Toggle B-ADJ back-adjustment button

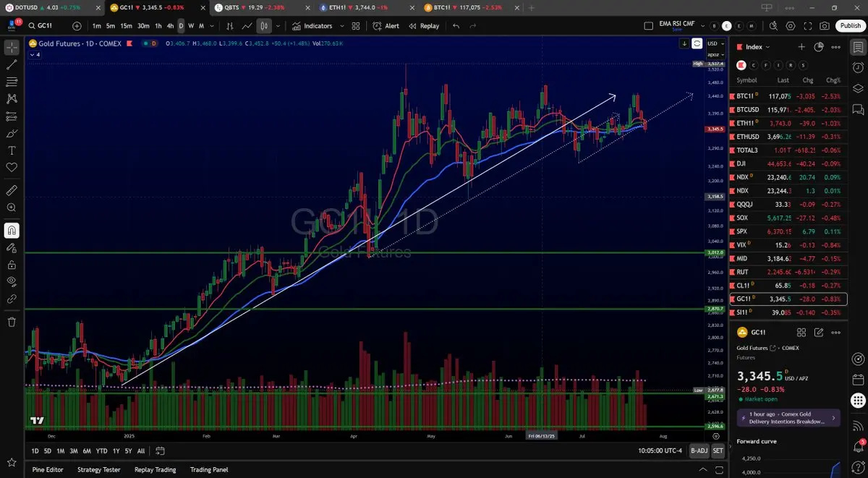click(x=699, y=451)
